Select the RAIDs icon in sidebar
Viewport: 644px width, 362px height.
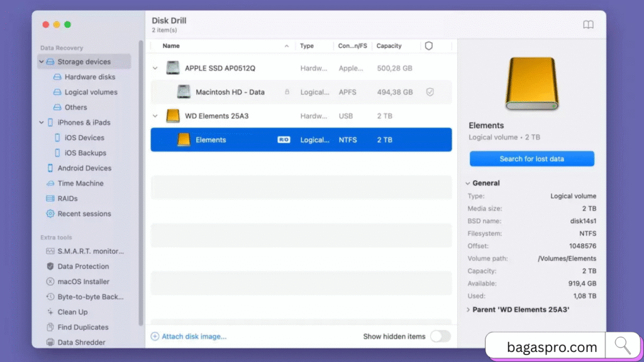pos(50,199)
